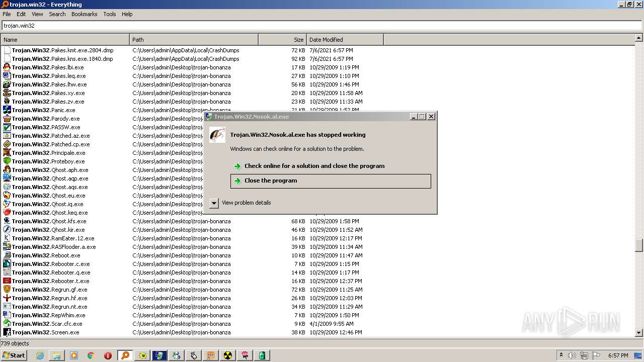Screen dimensions: 644x362
Task: Click icon of Trojan.Win32.Pakes.lbi.exe
Action: 7,67
